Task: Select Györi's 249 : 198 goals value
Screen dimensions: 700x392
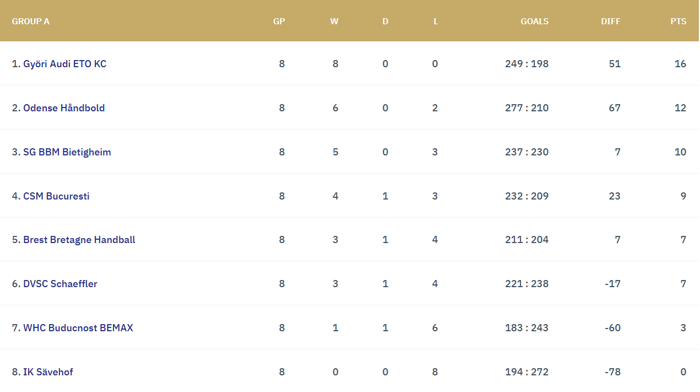Action: (x=527, y=64)
